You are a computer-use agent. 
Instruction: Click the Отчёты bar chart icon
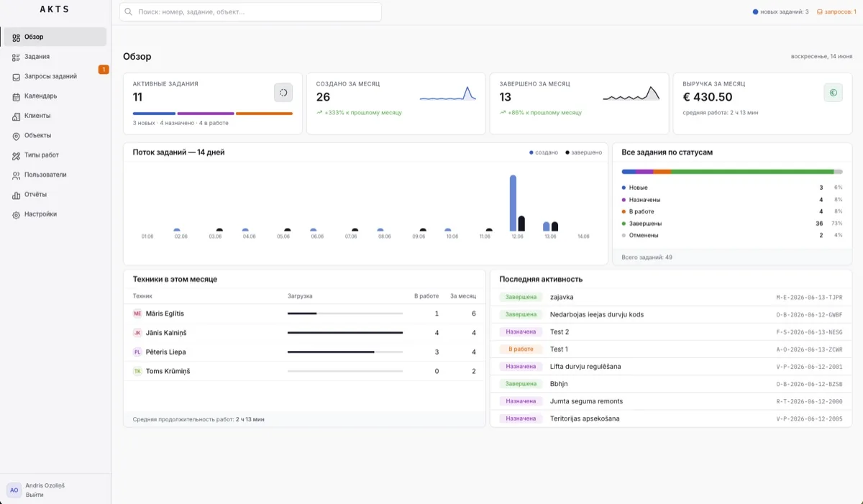(16, 195)
